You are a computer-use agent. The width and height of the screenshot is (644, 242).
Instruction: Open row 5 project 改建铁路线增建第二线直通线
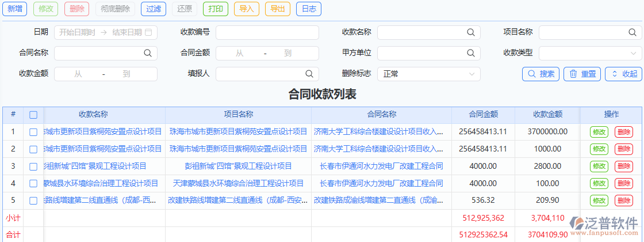[238, 201]
